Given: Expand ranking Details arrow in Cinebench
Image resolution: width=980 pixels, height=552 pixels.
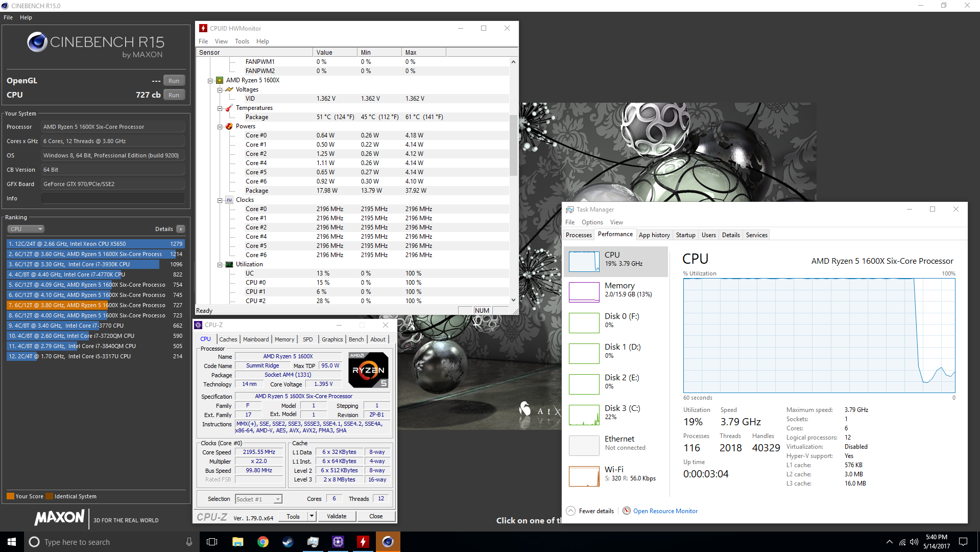Looking at the screenshot, I should 181,229.
